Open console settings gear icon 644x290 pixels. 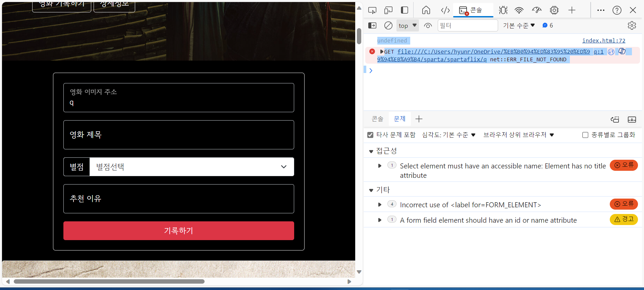pos(632,25)
